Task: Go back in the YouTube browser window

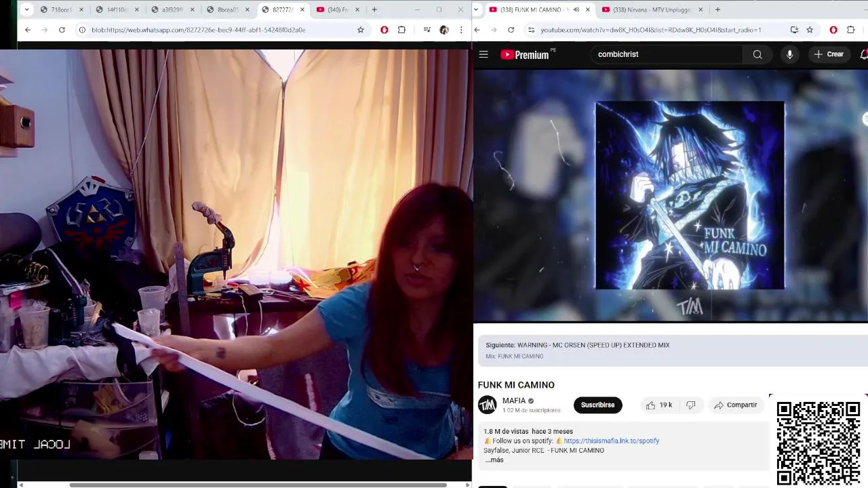Action: point(477,30)
